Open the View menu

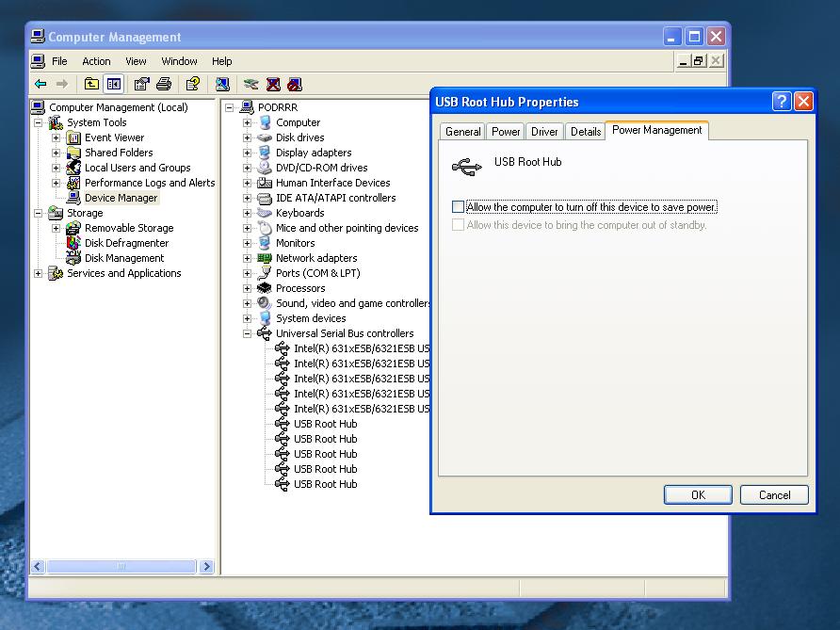coord(136,61)
